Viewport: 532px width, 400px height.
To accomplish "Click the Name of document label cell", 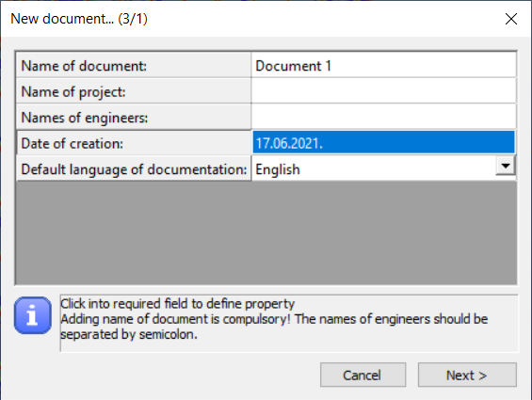I will point(134,66).
